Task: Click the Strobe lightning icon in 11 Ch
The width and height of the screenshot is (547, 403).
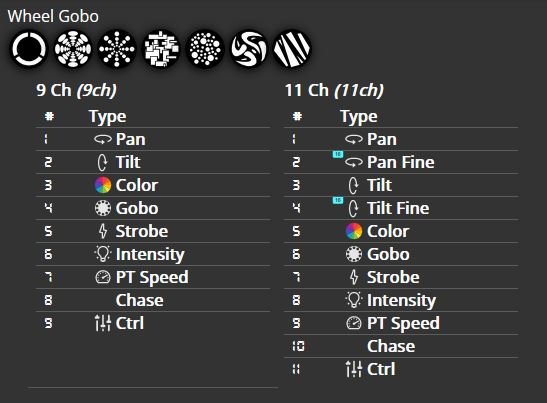Action: click(354, 277)
